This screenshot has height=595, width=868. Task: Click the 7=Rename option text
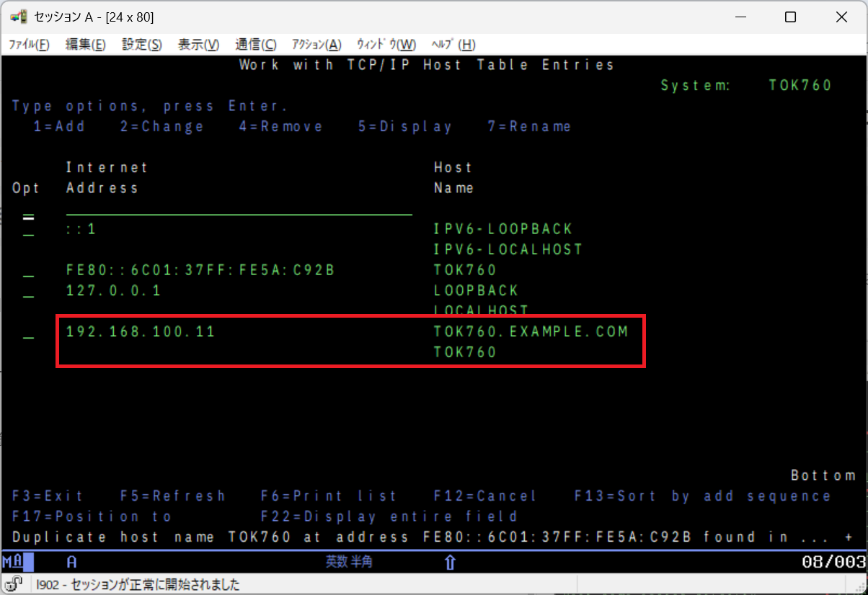coord(530,127)
